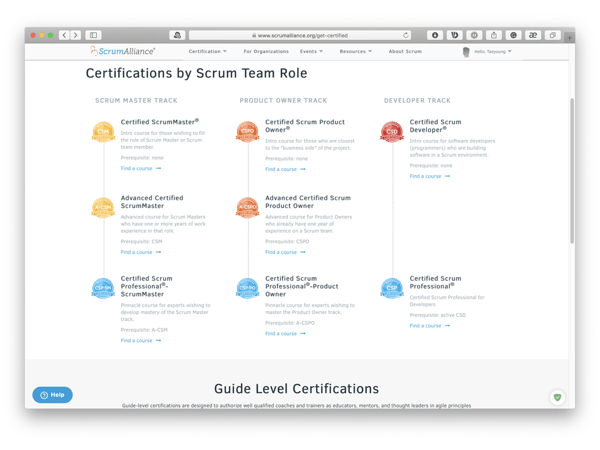Click the red CSD badge icon
The height and width of the screenshot is (450, 600).
pyautogui.click(x=391, y=132)
